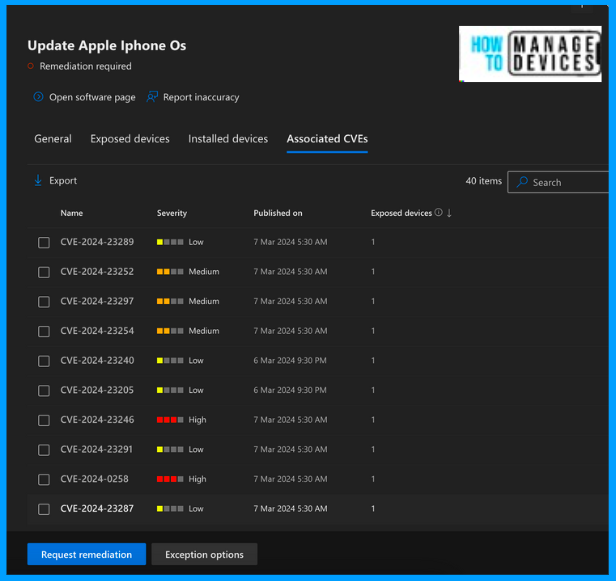Open Exception options

coord(204,554)
